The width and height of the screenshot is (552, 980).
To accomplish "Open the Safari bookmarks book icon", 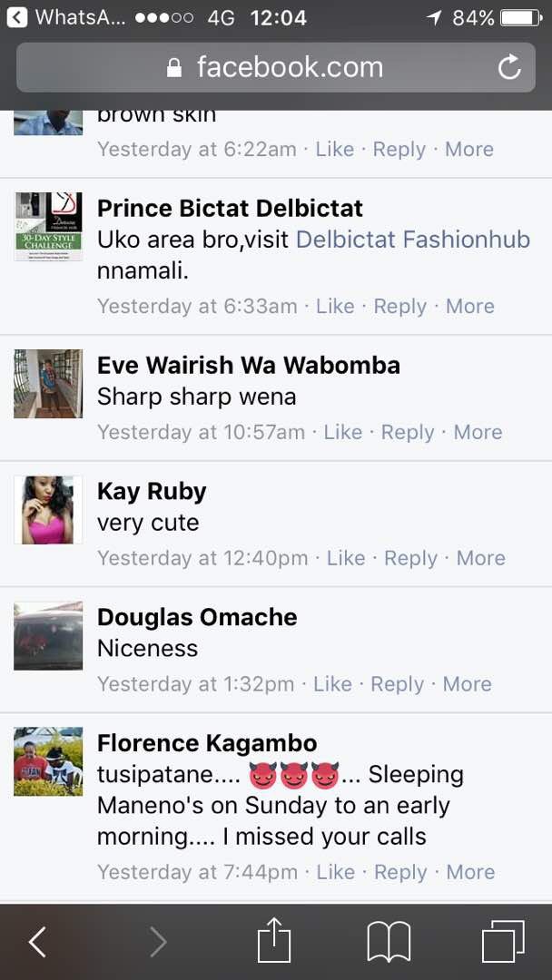I will (x=389, y=942).
